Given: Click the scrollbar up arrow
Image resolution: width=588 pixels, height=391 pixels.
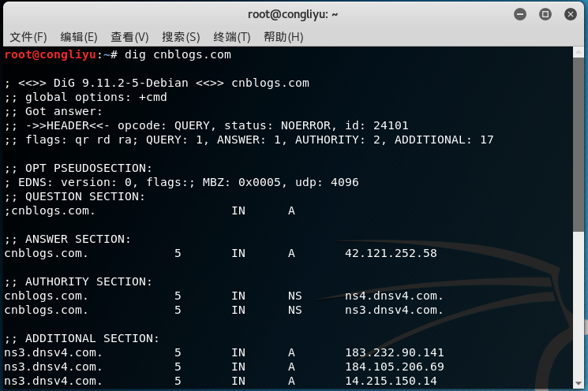Looking at the screenshot, I should [579, 53].
